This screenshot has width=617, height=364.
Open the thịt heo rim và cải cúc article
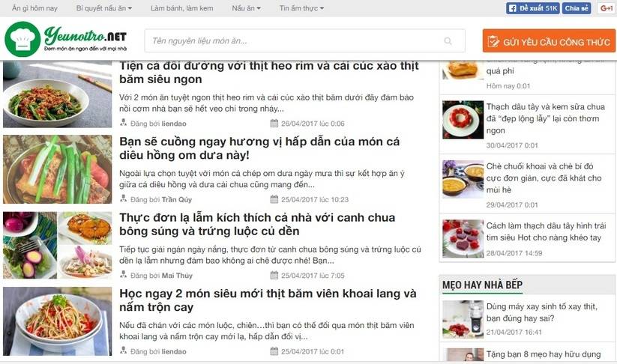(268, 73)
